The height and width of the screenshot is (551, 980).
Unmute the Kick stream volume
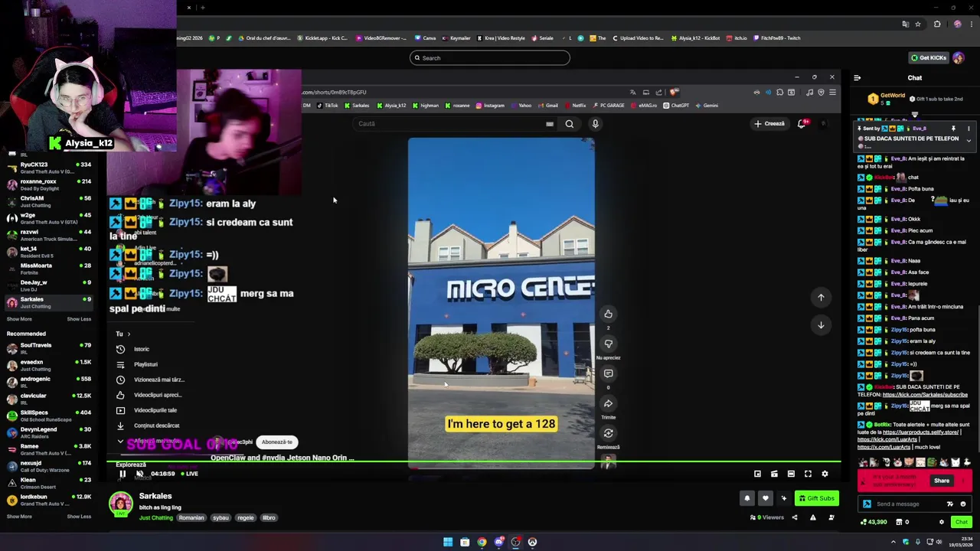point(139,474)
